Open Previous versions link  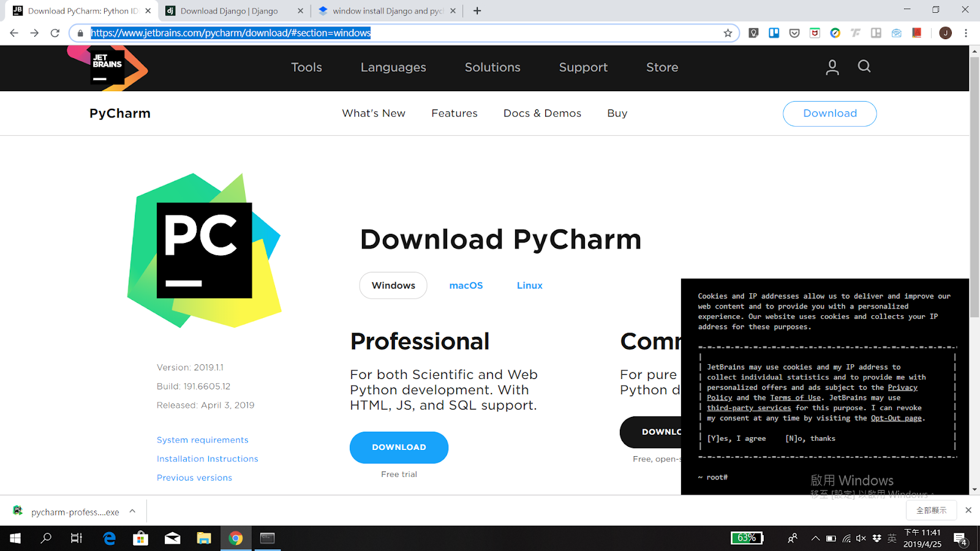pyautogui.click(x=195, y=478)
